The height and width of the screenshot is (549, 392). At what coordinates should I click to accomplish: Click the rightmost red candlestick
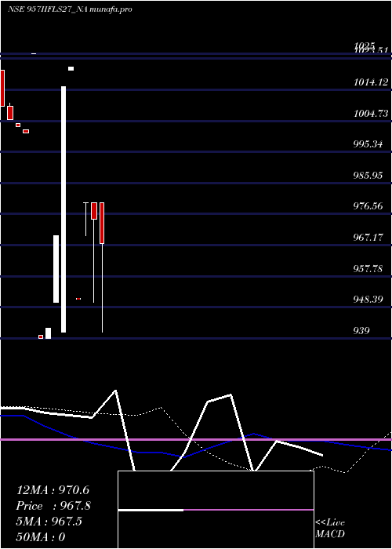coord(102,223)
